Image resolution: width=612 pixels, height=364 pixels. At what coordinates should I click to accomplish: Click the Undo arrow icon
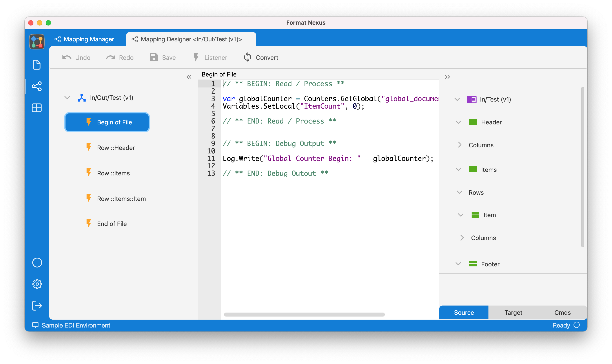67,57
